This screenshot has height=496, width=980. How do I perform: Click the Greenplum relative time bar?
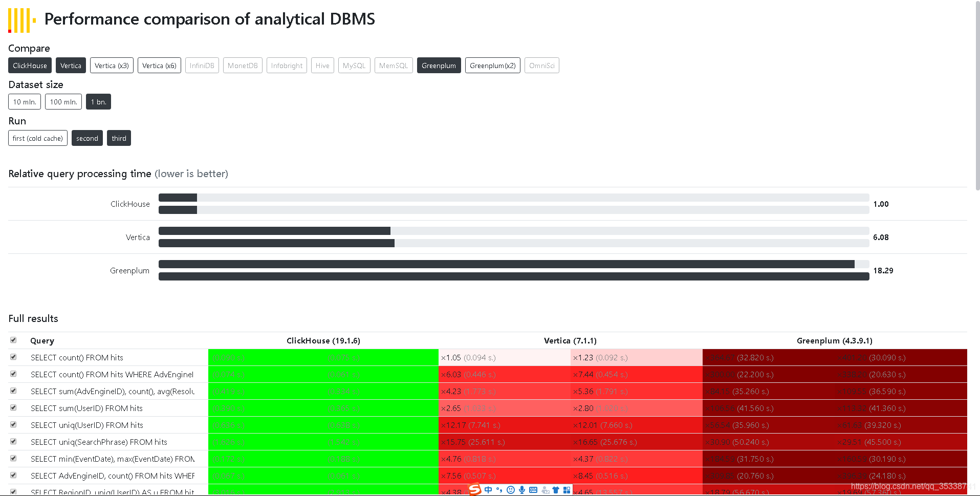(514, 270)
